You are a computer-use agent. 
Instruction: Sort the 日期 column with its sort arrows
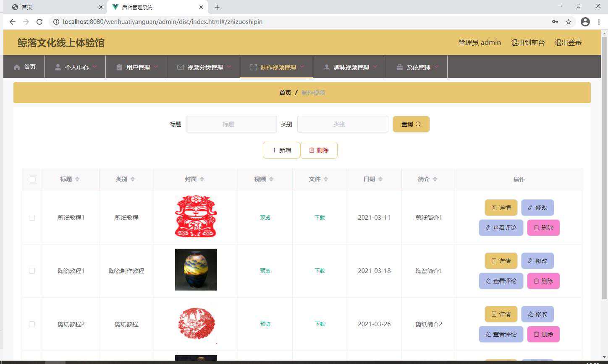tap(380, 179)
